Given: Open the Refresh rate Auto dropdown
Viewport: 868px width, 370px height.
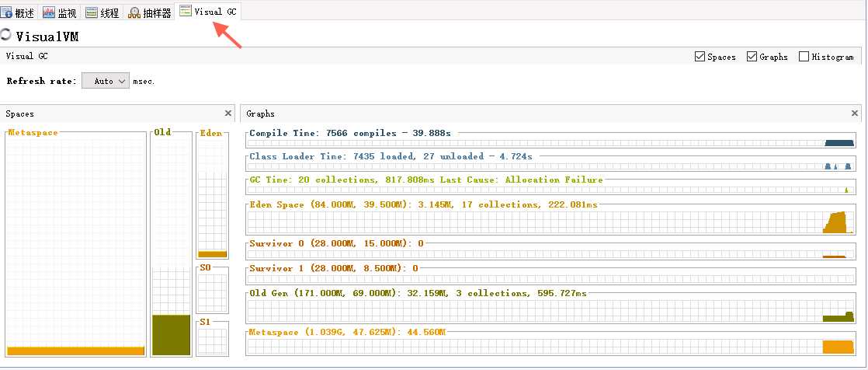Looking at the screenshot, I should click(x=106, y=81).
